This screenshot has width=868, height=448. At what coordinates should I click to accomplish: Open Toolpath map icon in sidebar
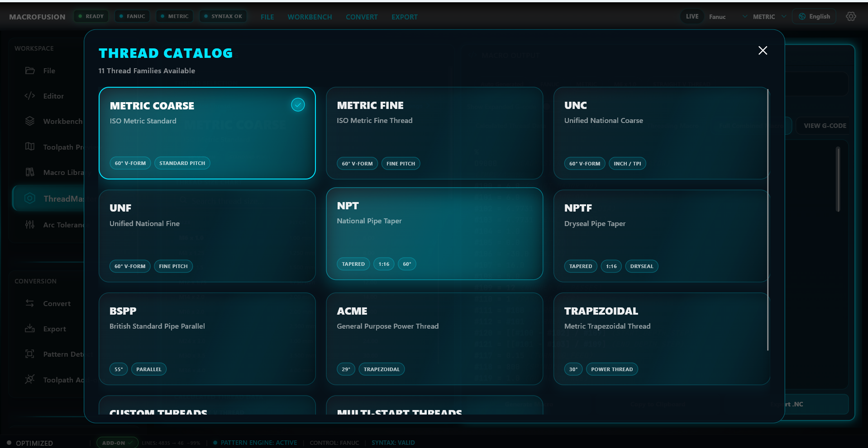pos(30,146)
